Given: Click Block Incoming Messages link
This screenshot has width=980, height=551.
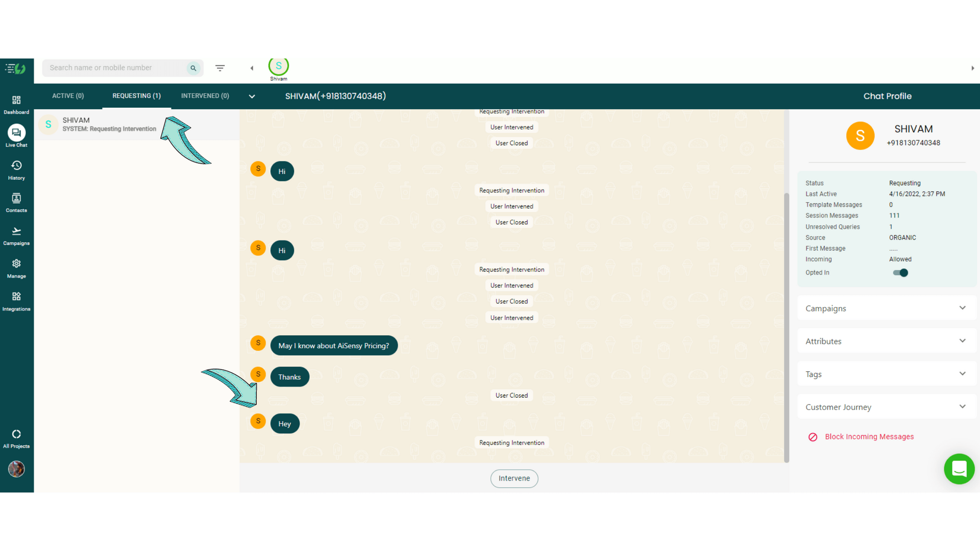Looking at the screenshot, I should click(869, 436).
